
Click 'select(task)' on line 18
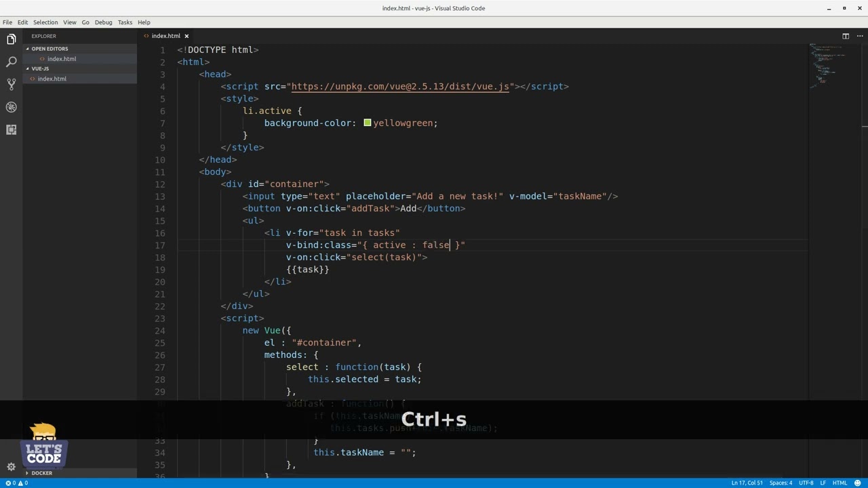tap(384, 257)
